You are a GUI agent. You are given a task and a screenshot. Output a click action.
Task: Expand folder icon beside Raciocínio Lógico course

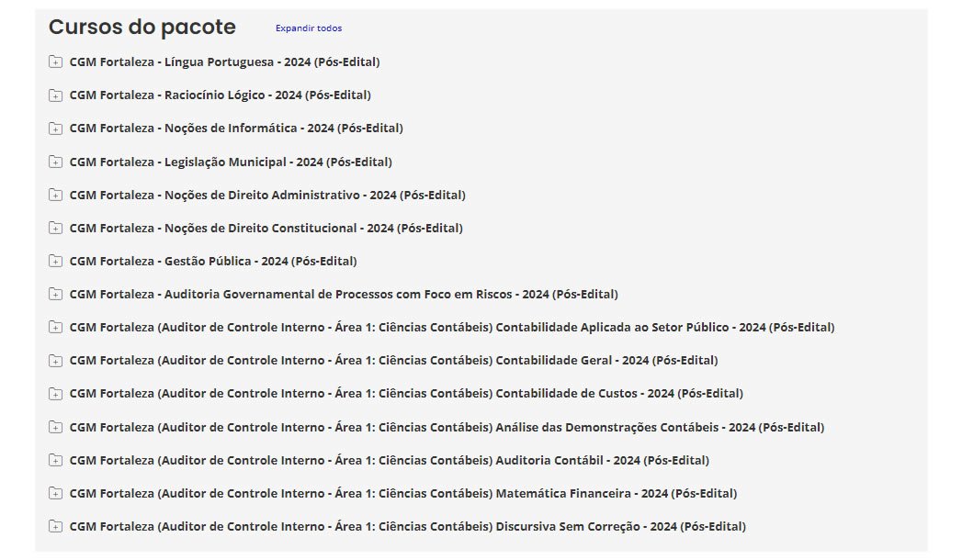pos(55,95)
